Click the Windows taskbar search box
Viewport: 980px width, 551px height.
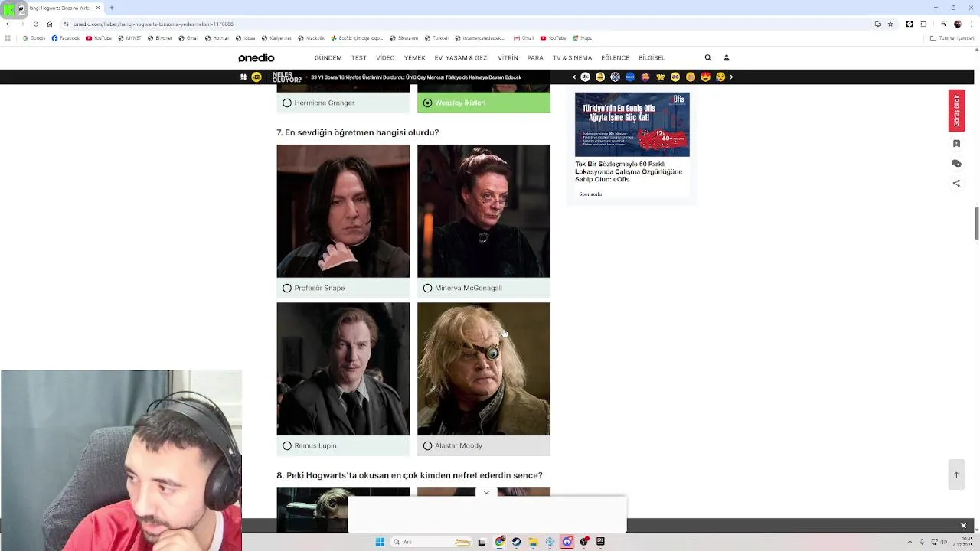431,542
